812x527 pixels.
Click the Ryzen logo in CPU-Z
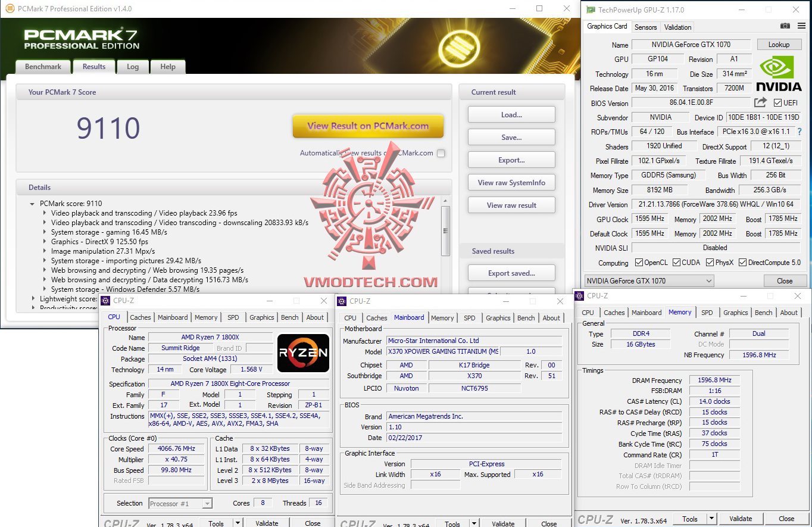point(303,353)
